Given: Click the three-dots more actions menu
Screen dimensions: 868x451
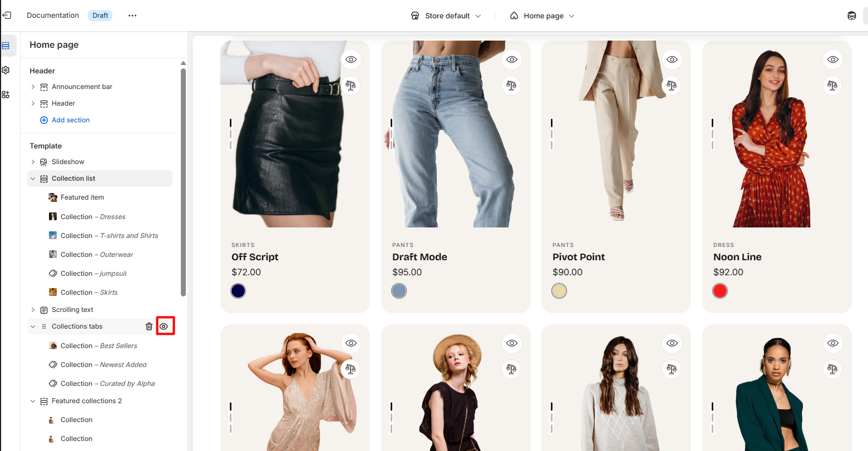Looking at the screenshot, I should pyautogui.click(x=132, y=16).
